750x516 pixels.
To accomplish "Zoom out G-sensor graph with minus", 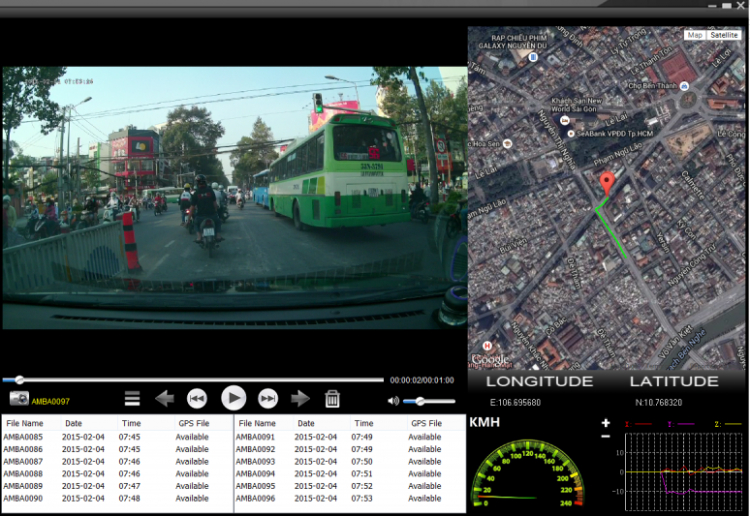I will (x=606, y=436).
